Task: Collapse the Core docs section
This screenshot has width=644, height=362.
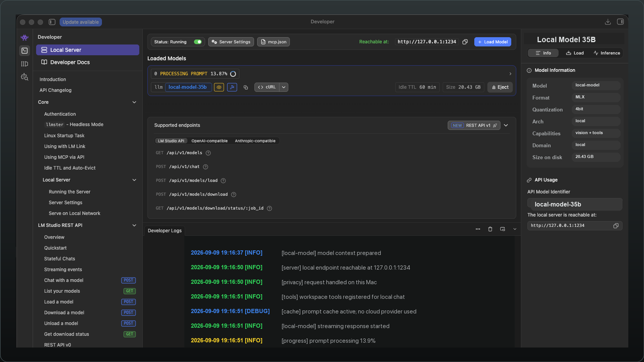Action: 134,102
